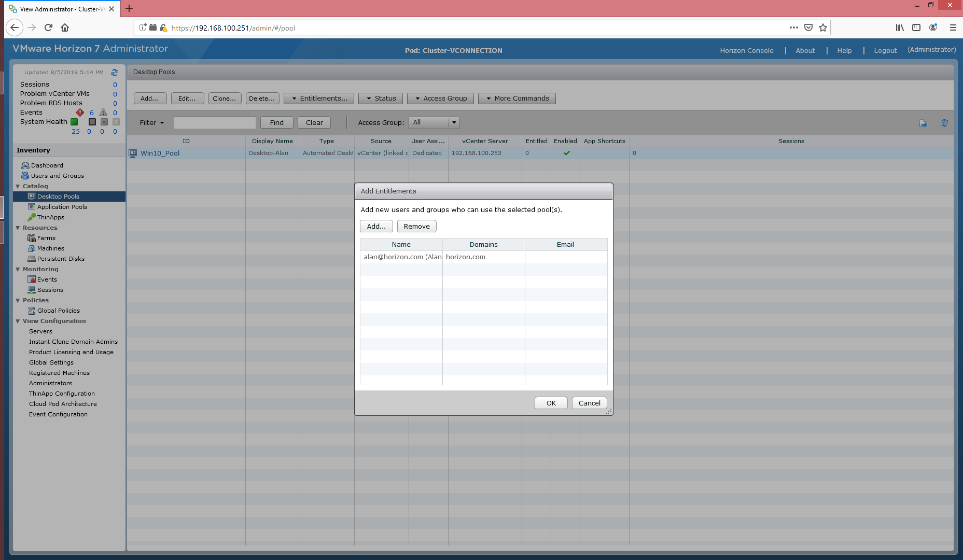Open the Access Group dropdown
Screen dimensions: 963x560
[x=454, y=123]
